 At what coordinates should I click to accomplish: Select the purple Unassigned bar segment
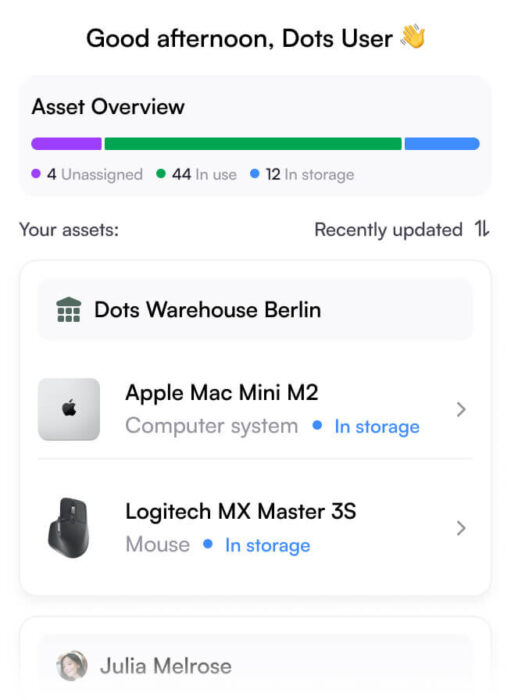coord(66,144)
